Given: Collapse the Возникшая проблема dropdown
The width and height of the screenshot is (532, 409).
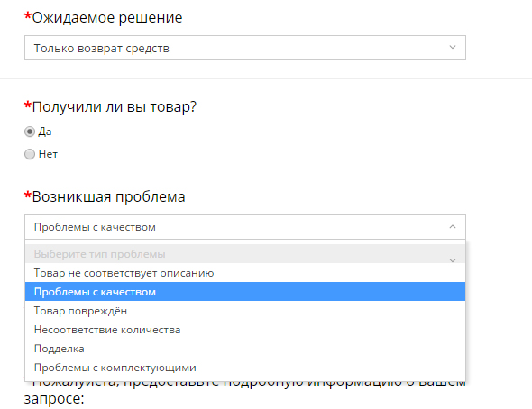Looking at the screenshot, I should pos(245,227).
